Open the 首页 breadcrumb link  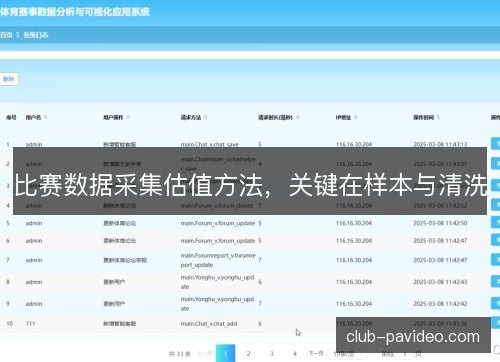[6, 35]
